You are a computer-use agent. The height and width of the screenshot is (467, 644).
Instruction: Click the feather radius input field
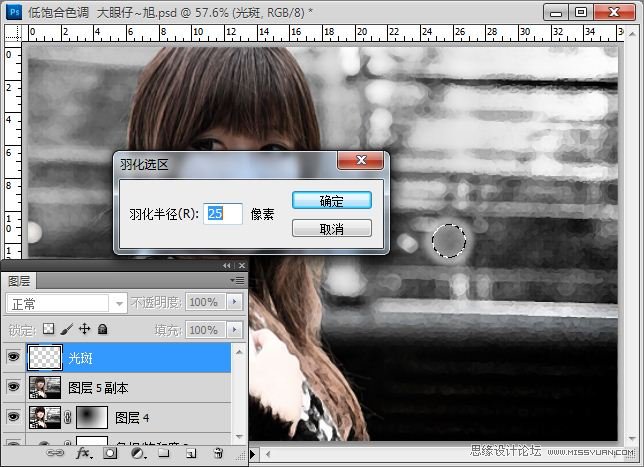tap(223, 214)
